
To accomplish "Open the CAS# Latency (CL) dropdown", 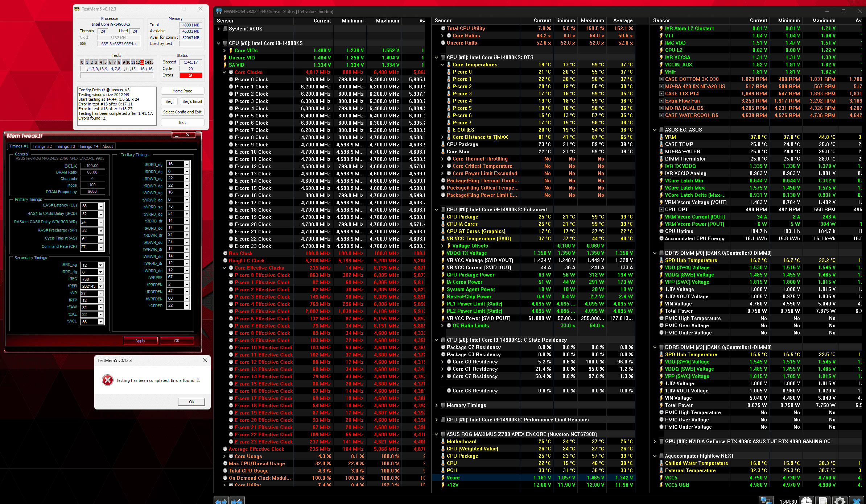I will pyautogui.click(x=101, y=206).
